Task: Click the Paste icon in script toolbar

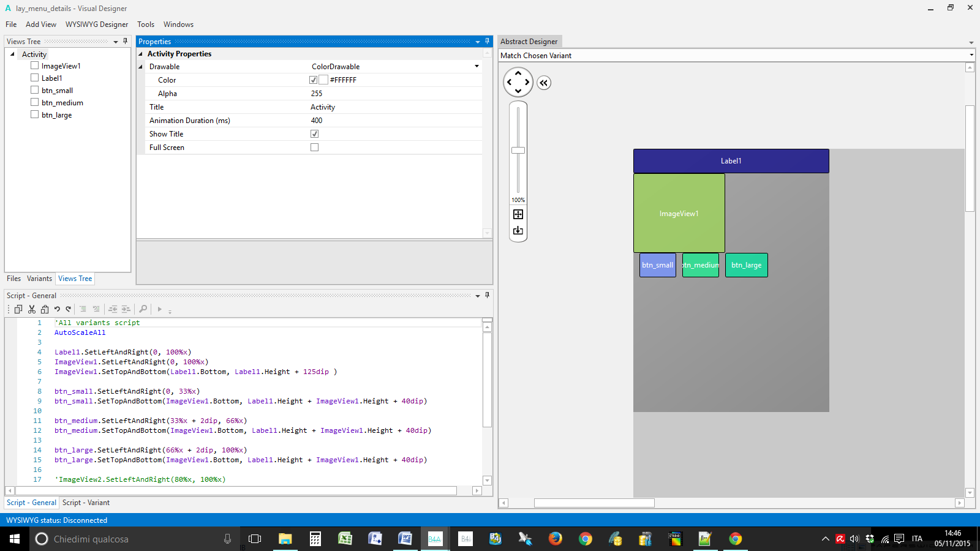Action: (x=45, y=309)
